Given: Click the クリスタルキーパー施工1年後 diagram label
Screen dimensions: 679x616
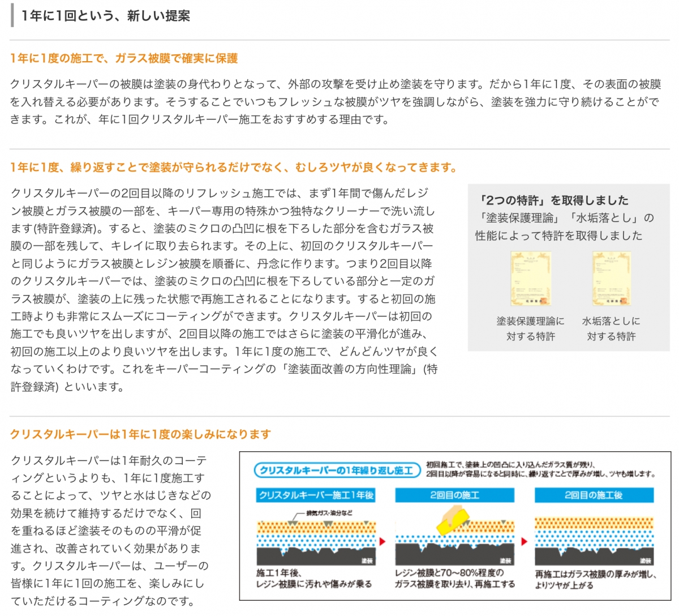Looking at the screenshot, I should (x=316, y=495).
